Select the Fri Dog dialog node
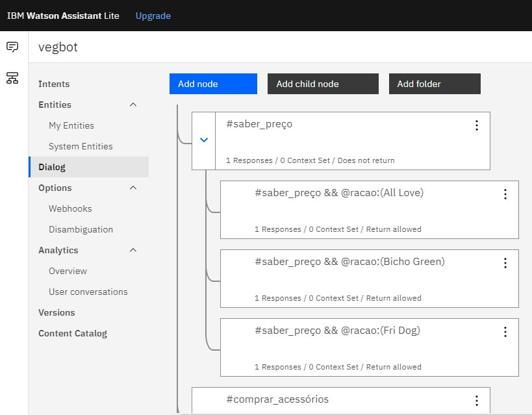Image resolution: width=532 pixels, height=415 pixels. pos(364,346)
